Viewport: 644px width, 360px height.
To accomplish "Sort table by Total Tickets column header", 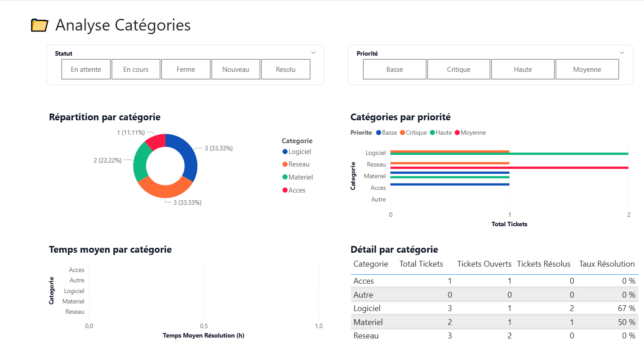I will [421, 264].
